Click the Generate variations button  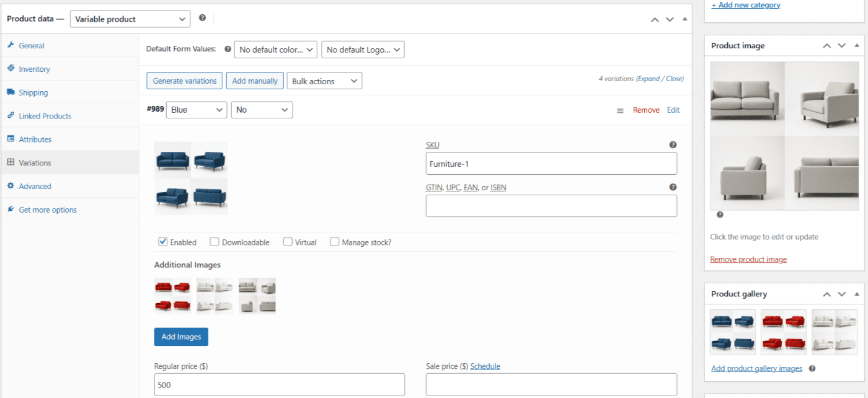click(x=184, y=81)
